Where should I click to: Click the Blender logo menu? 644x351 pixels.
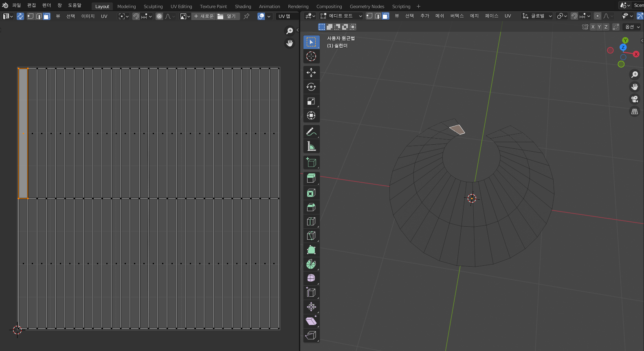[5, 5]
